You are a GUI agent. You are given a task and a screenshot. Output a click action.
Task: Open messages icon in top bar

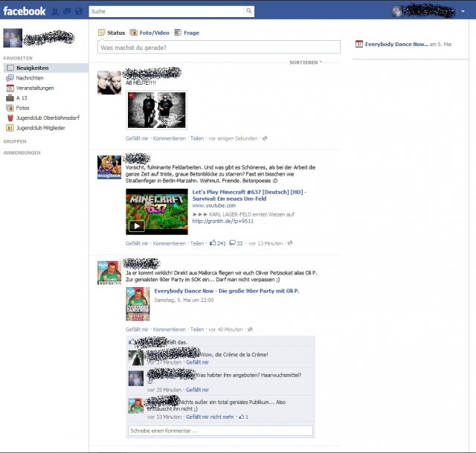coord(67,12)
